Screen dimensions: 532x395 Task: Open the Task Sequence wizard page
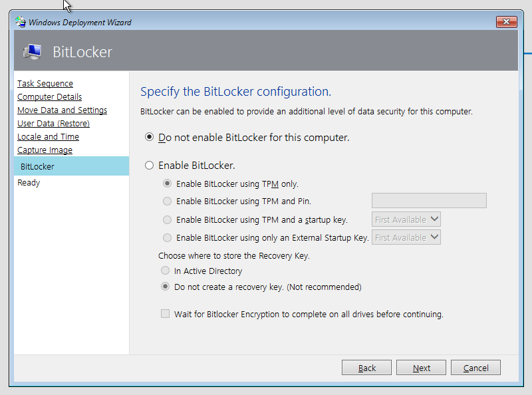pos(45,83)
